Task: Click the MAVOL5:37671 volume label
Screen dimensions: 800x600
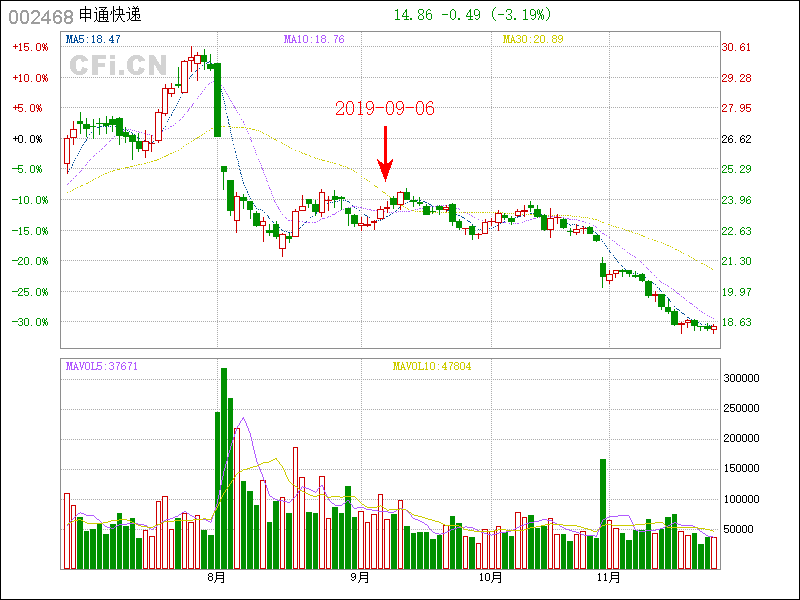Action: point(102,366)
